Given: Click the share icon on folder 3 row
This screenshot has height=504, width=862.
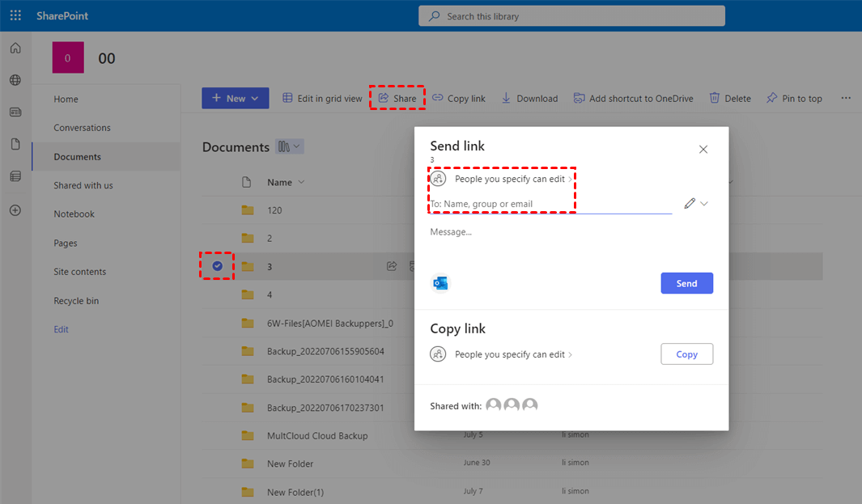Looking at the screenshot, I should [392, 266].
